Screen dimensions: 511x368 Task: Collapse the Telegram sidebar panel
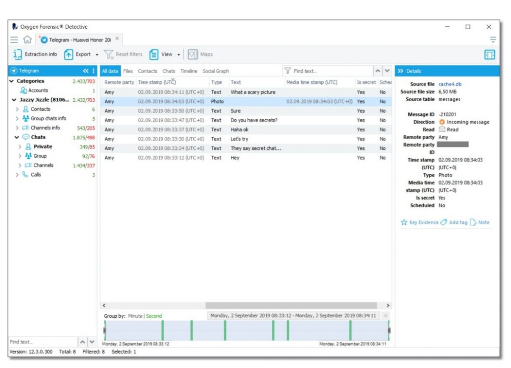click(86, 71)
